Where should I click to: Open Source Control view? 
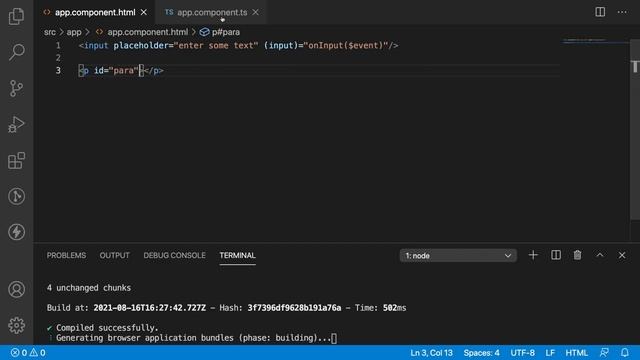coord(16,88)
